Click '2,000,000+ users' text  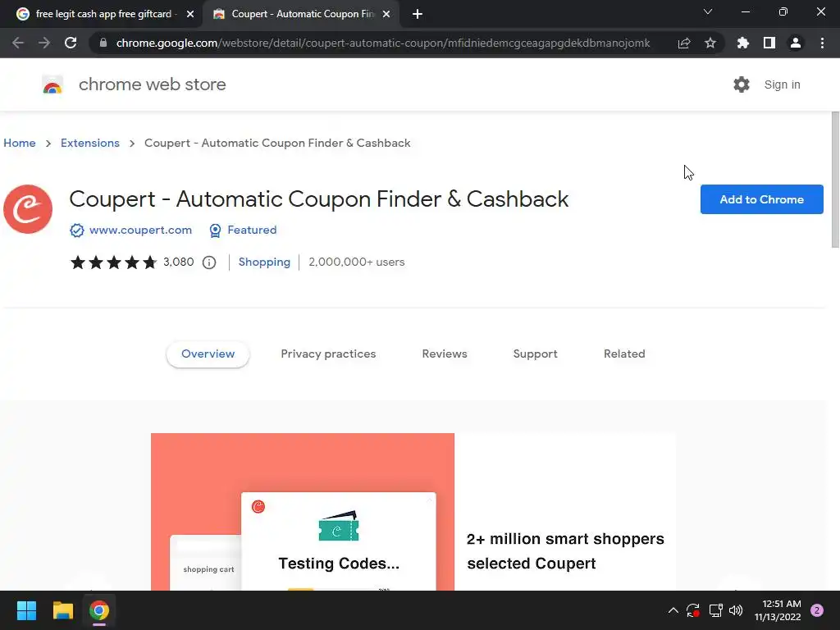pos(356,262)
